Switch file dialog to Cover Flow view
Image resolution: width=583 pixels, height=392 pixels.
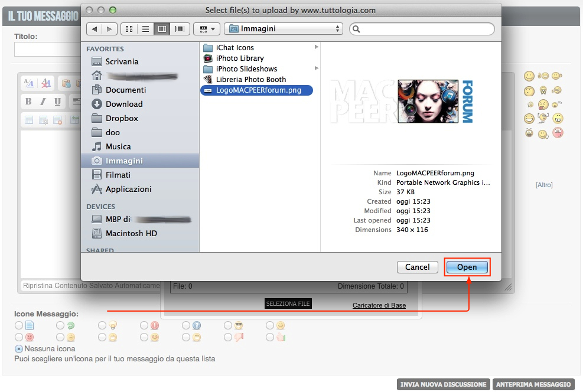coord(180,29)
